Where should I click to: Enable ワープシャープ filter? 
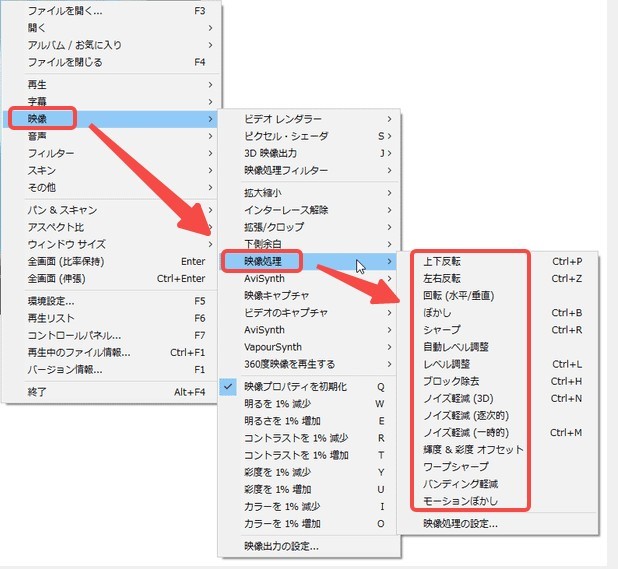click(x=498, y=467)
